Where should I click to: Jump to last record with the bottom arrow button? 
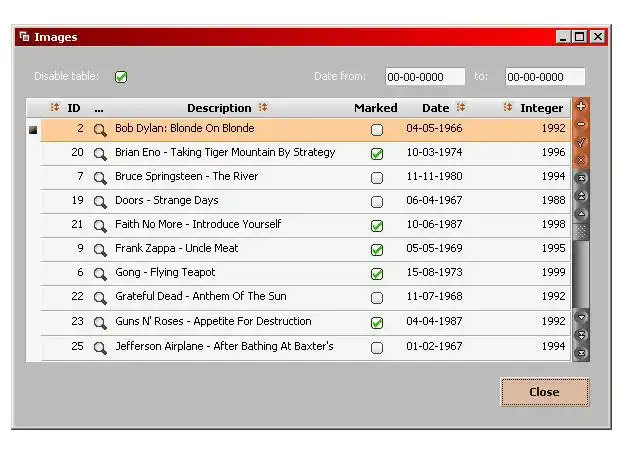click(x=581, y=353)
